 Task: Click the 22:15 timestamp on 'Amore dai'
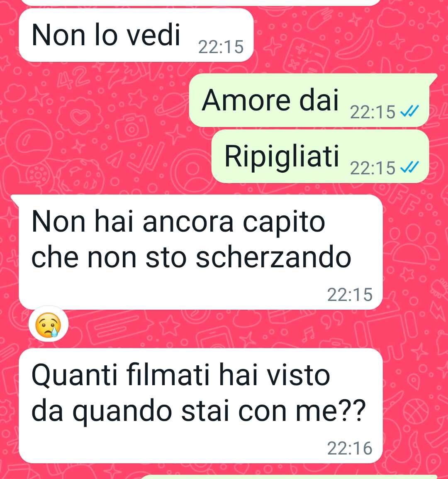tap(373, 112)
